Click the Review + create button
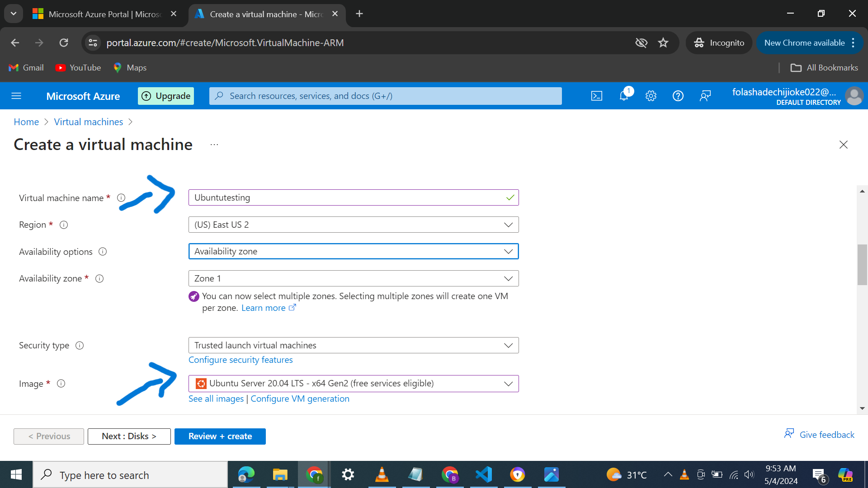 coord(220,436)
